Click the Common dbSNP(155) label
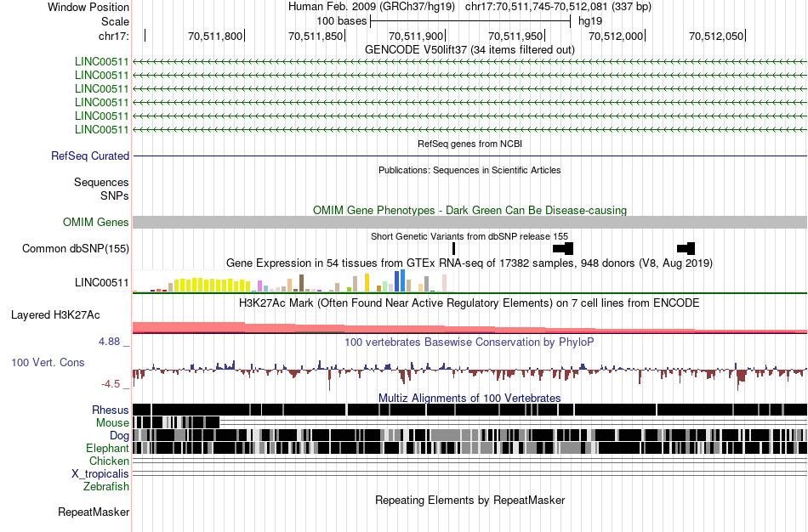 coord(76,249)
